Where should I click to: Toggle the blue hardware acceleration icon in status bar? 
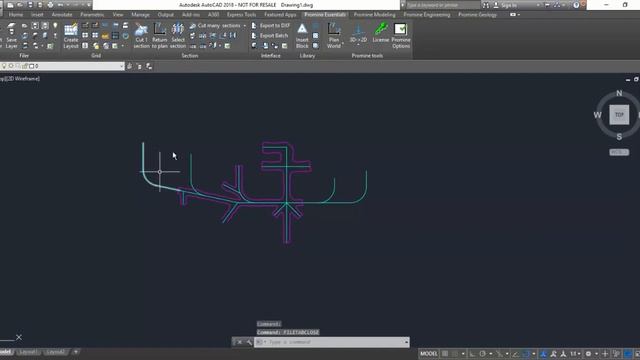(628, 354)
